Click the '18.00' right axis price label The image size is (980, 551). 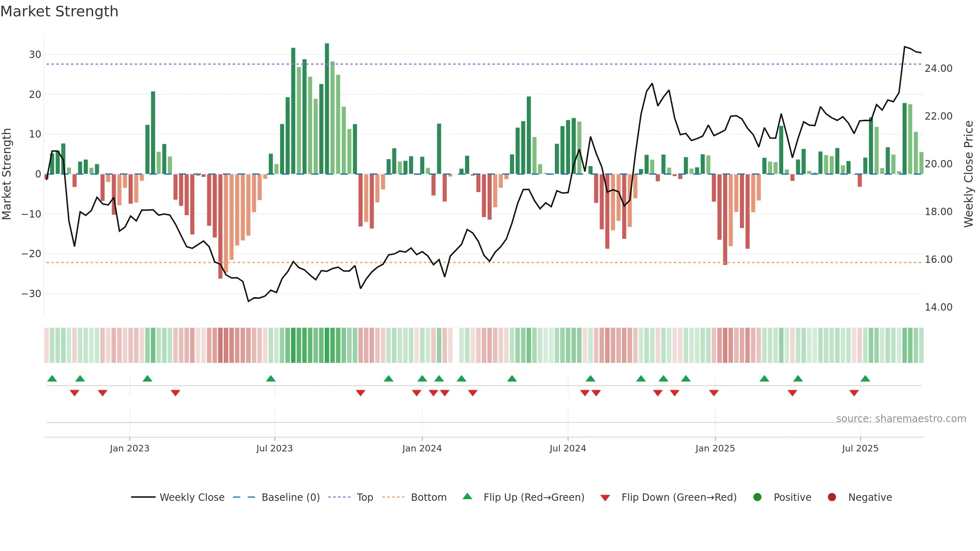pyautogui.click(x=938, y=212)
